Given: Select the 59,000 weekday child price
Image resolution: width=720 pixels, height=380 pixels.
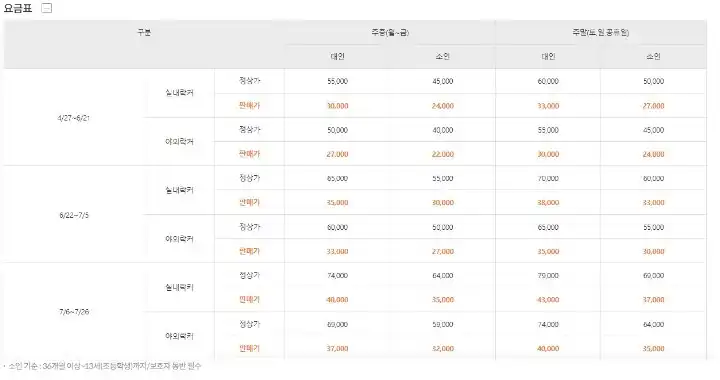Looking at the screenshot, I should [x=443, y=324].
